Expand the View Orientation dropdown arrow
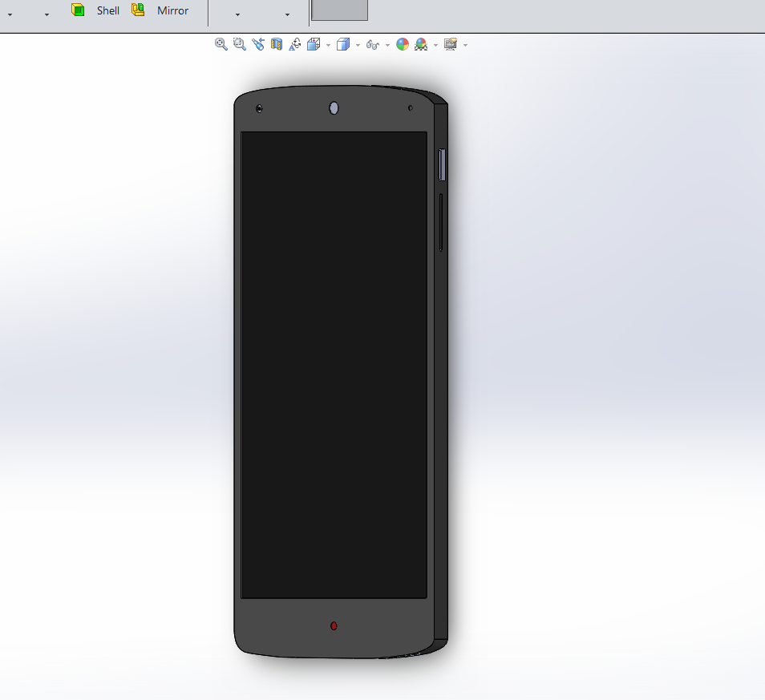 (327, 44)
